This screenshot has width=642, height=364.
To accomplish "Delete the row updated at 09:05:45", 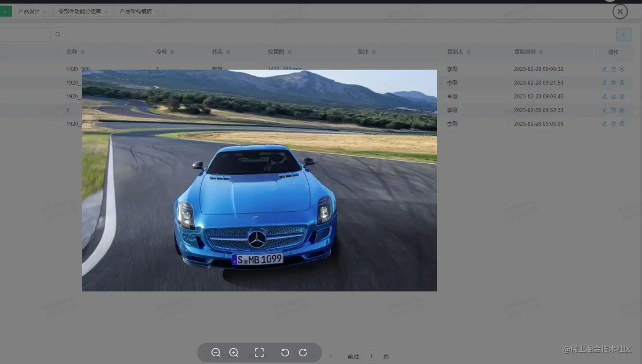I will (613, 96).
